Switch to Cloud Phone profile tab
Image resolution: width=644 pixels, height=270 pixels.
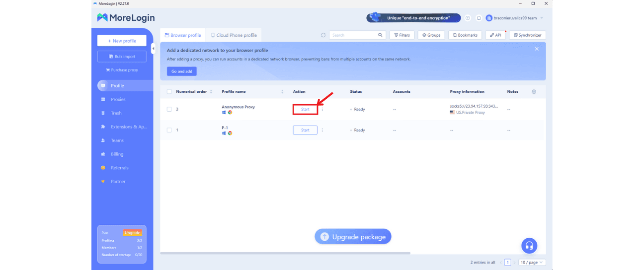point(234,35)
